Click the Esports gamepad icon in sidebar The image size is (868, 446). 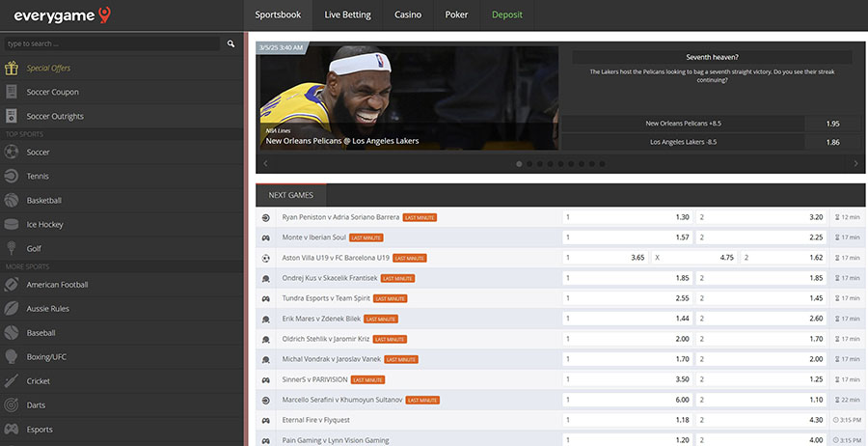[x=11, y=430]
